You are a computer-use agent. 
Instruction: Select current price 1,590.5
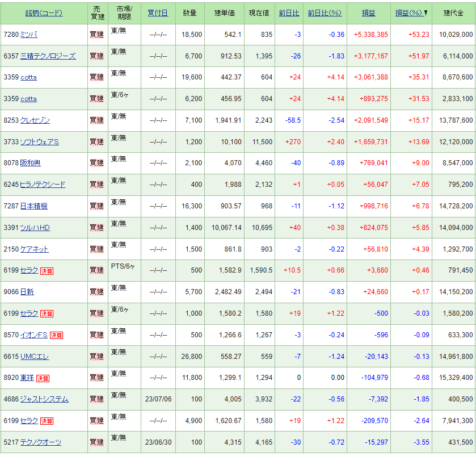(261, 270)
